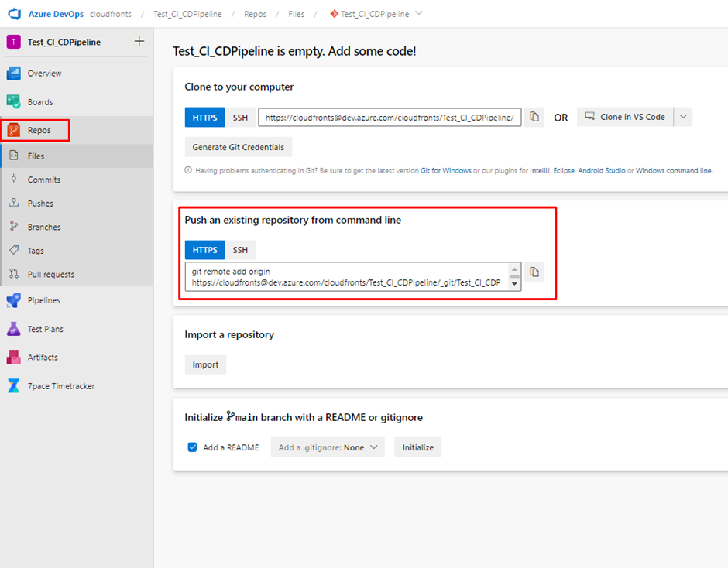Open the Windows command line link
728x568 pixels.
coord(673,171)
